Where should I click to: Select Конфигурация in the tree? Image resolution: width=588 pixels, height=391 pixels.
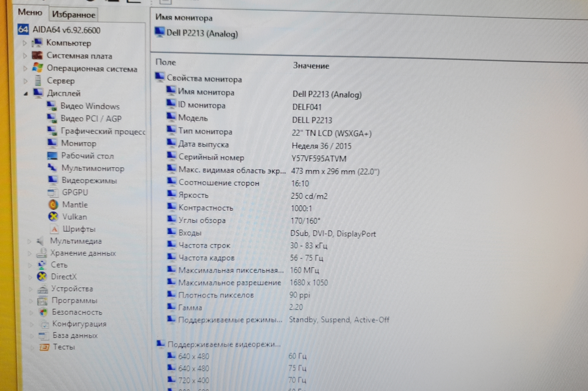tap(79, 324)
